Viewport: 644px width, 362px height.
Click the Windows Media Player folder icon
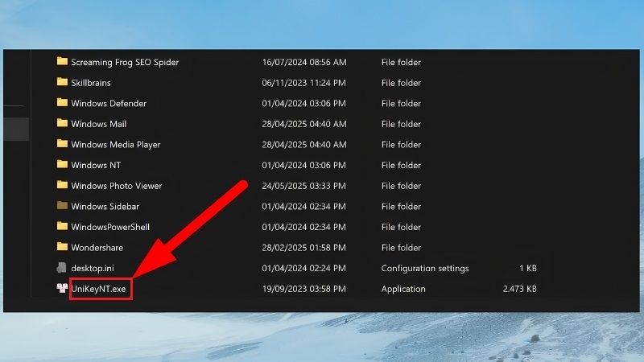(62, 144)
